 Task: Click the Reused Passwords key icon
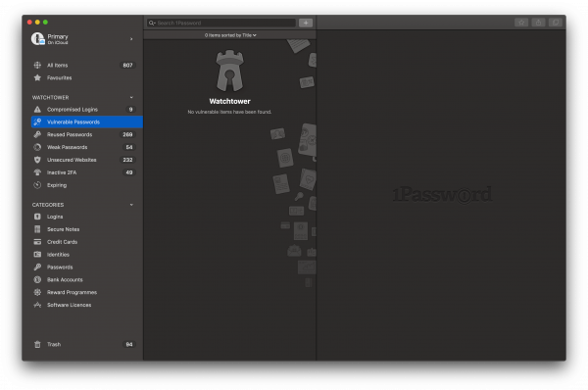click(37, 134)
